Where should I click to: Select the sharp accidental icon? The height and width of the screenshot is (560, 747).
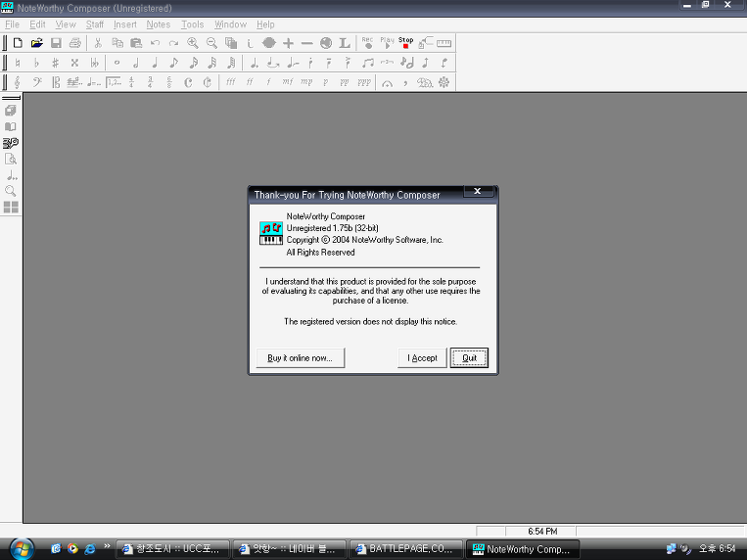pos(55,63)
